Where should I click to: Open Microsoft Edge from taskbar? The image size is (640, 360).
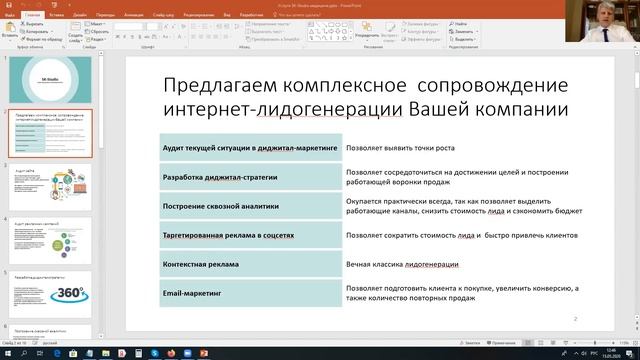(57, 353)
